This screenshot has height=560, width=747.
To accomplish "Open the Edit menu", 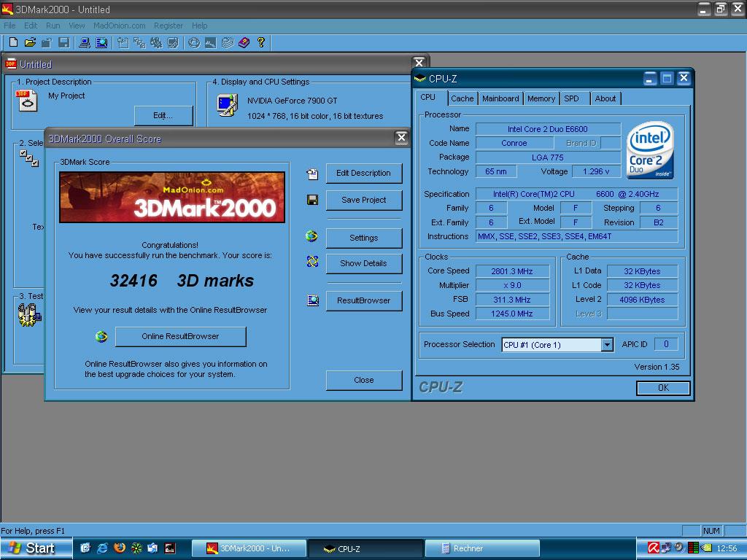I will (31, 26).
